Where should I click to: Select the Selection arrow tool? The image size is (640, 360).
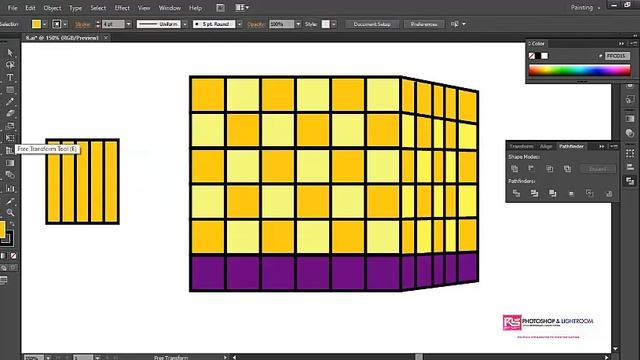pos(10,53)
